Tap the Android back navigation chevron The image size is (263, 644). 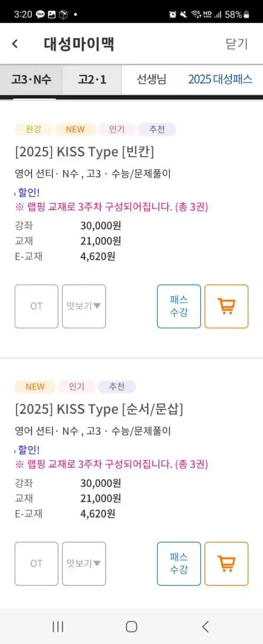coord(205,626)
